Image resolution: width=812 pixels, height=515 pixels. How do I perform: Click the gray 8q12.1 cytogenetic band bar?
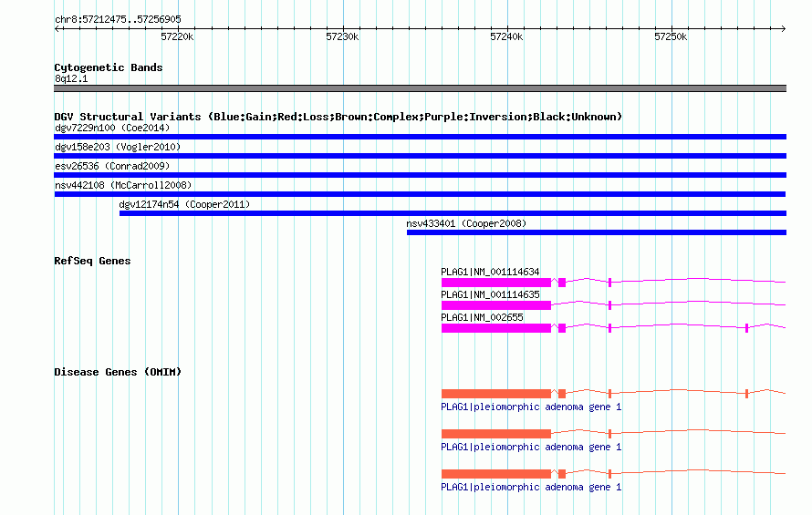[x=420, y=88]
